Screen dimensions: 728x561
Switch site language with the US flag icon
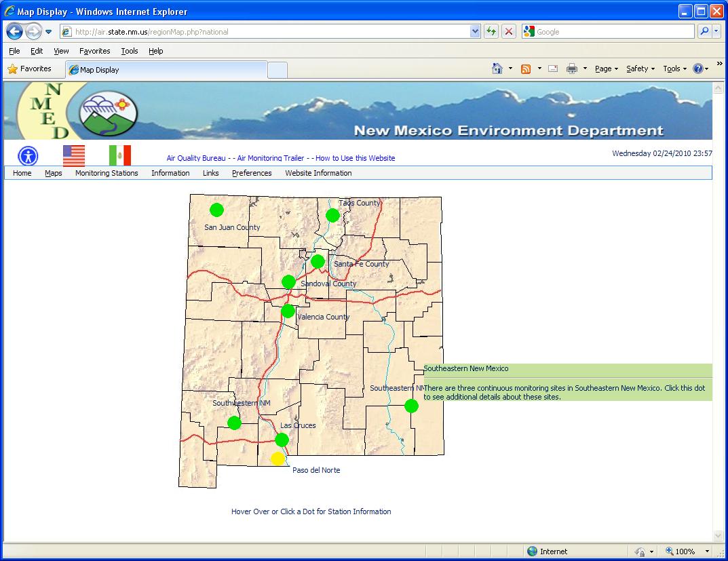74,155
